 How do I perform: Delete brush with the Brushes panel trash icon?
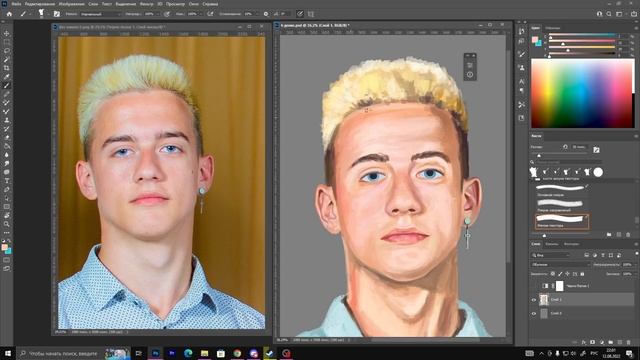click(x=628, y=235)
